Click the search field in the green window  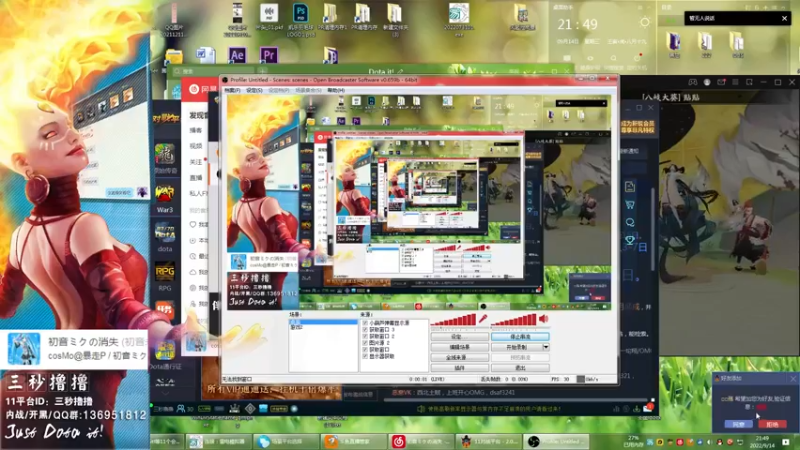pos(212,71)
